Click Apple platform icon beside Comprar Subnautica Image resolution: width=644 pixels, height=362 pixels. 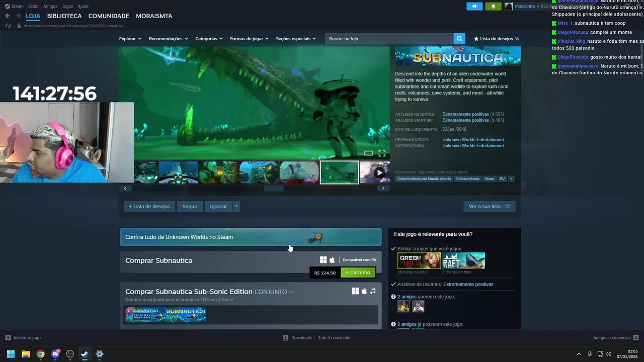tap(332, 260)
